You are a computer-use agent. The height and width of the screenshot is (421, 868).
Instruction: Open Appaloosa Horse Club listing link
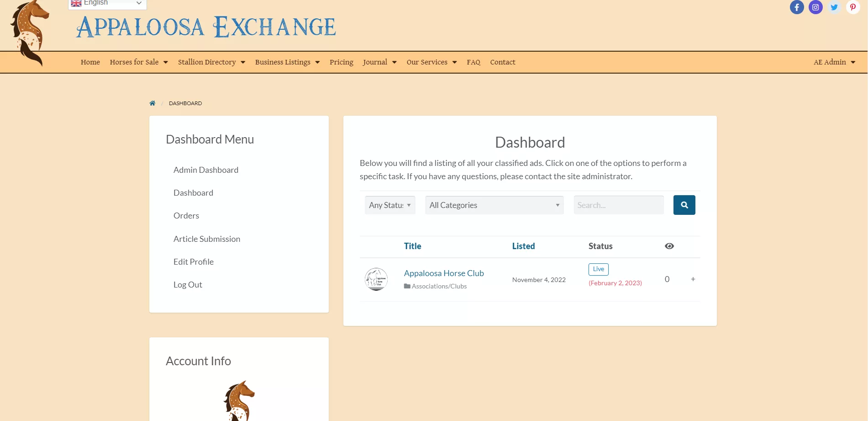(443, 273)
